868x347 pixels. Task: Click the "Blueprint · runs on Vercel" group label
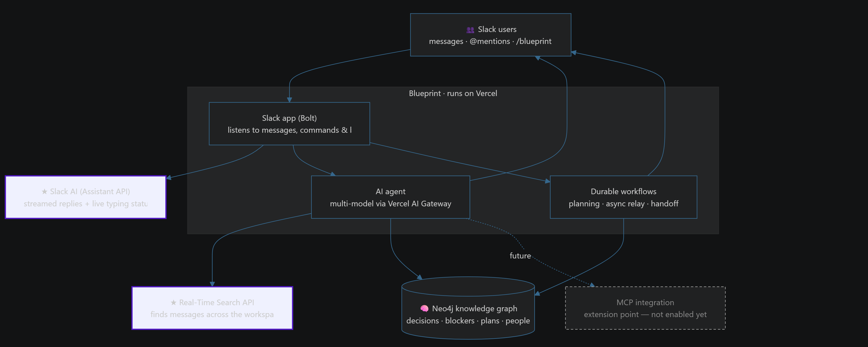click(x=453, y=93)
